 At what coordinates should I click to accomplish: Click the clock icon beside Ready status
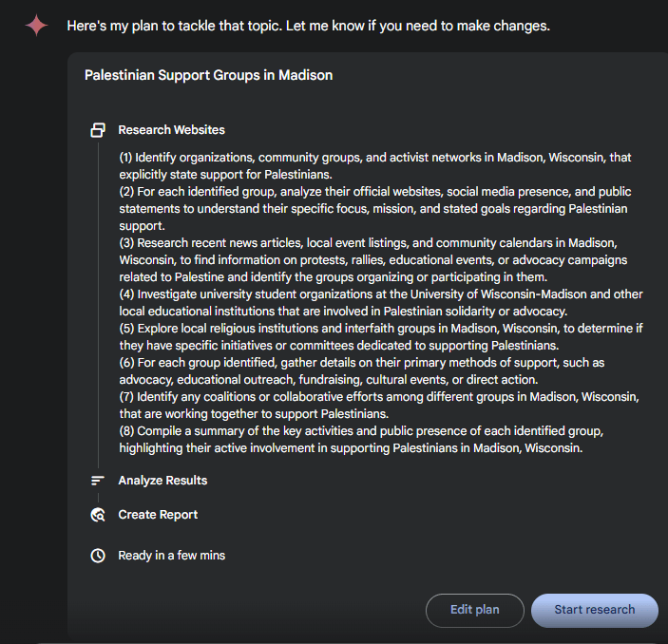pyautogui.click(x=97, y=555)
